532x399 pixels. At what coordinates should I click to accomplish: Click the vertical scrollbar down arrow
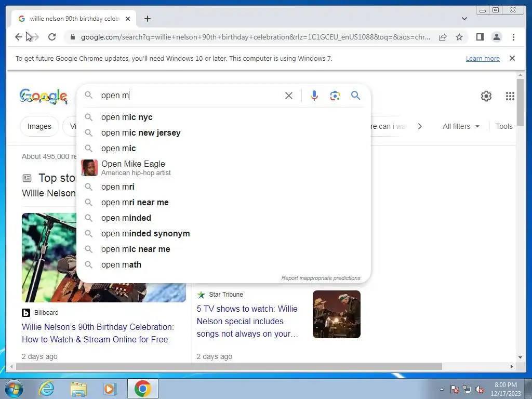click(x=520, y=357)
